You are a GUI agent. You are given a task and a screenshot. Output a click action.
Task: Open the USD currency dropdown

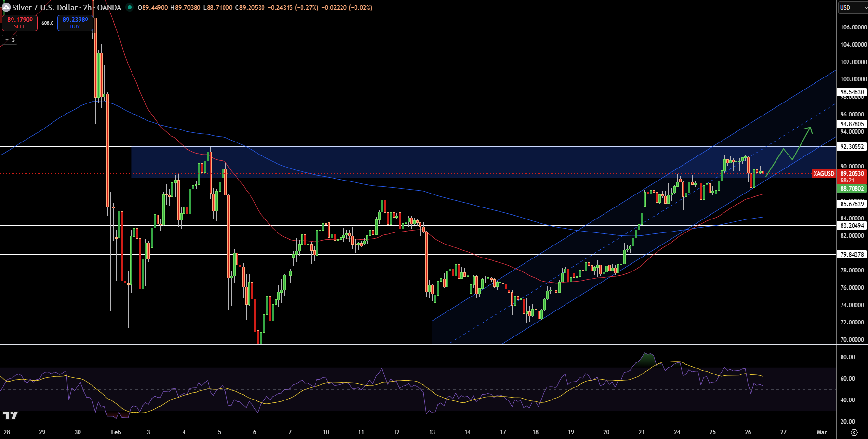852,7
